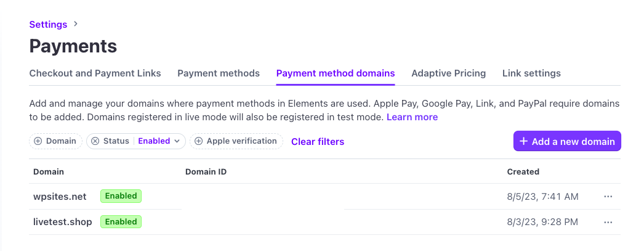Open more options for wpsites.net row

(608, 197)
